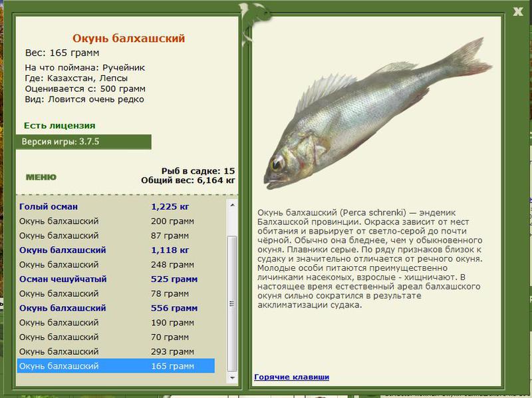This screenshot has height=398, width=532.
Task: Select Окунь балхашский 248 грамм row
Action: pyautogui.click(x=116, y=264)
